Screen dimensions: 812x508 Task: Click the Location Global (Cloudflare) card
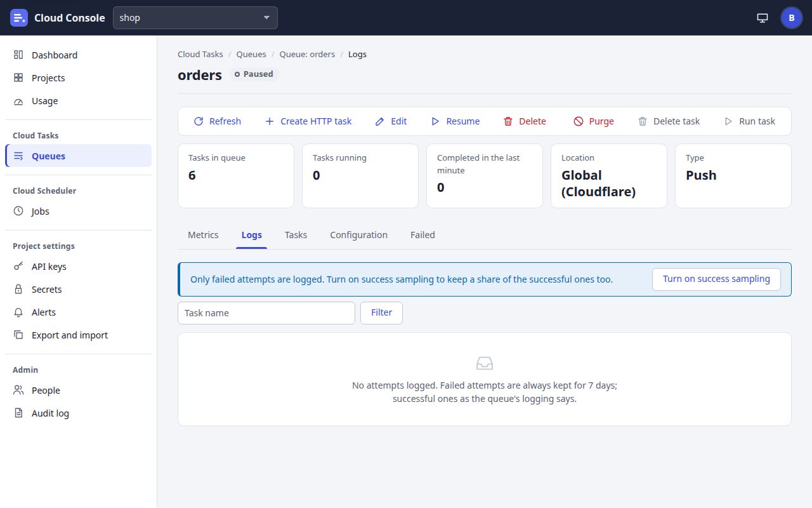[609, 176]
